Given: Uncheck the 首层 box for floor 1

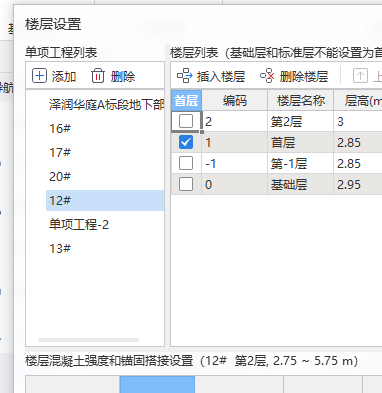Looking at the screenshot, I should click(x=186, y=142).
